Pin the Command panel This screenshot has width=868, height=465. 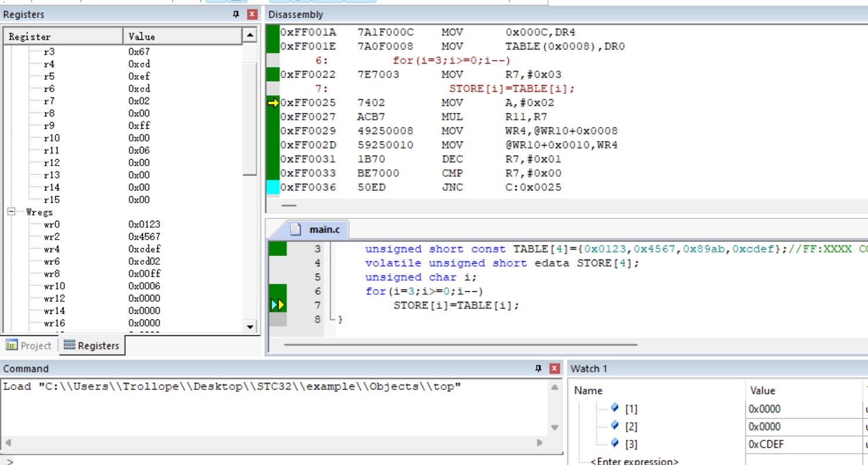click(x=538, y=369)
